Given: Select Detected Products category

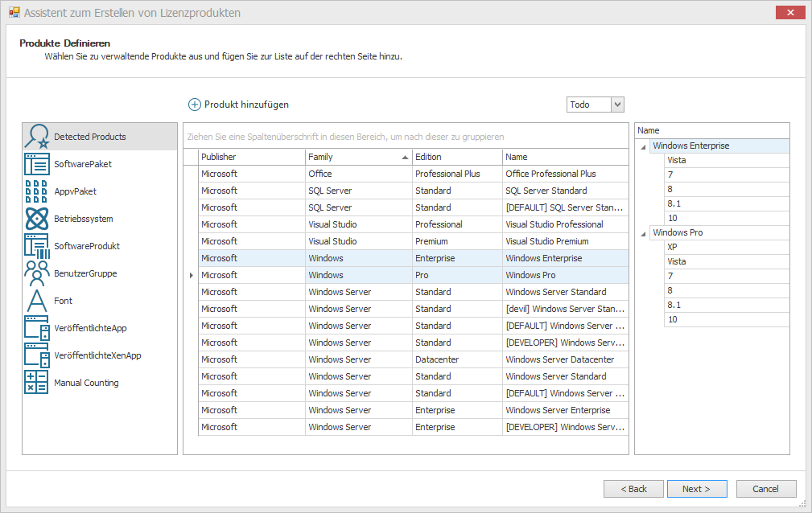Looking at the screenshot, I should [x=100, y=137].
